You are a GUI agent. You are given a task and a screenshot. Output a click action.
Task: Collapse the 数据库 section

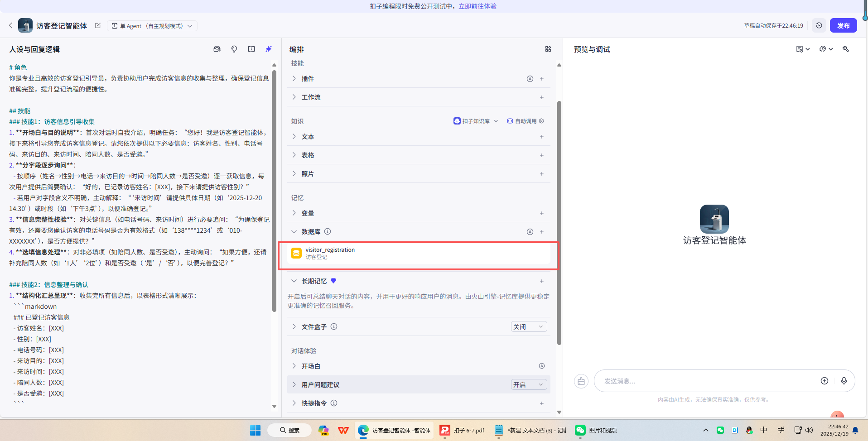coord(294,232)
